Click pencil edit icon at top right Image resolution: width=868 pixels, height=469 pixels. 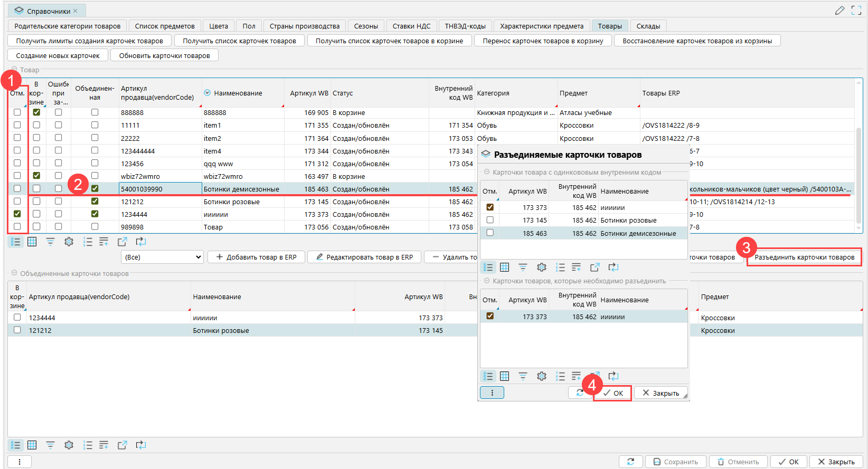[x=839, y=11]
